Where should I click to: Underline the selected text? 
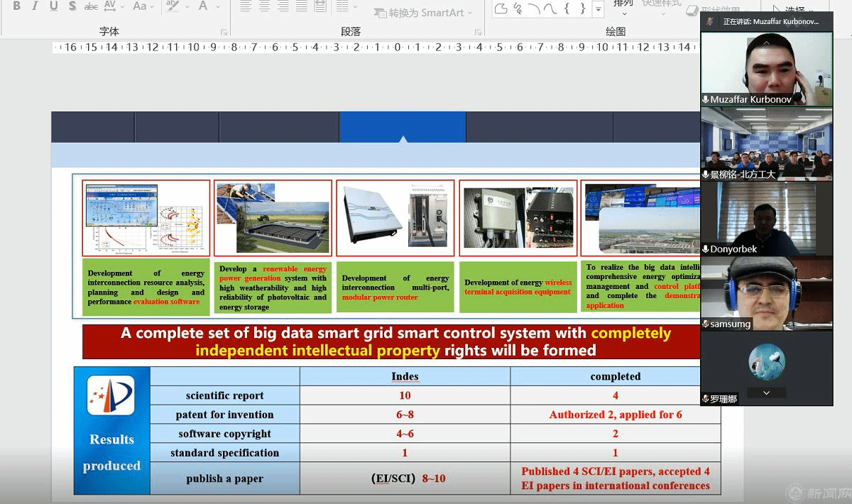pos(54,6)
